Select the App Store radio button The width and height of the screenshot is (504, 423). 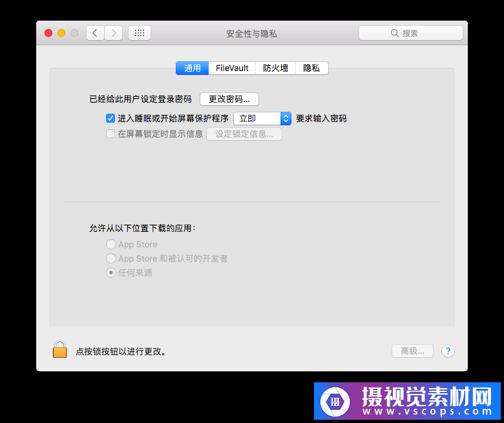pos(111,245)
